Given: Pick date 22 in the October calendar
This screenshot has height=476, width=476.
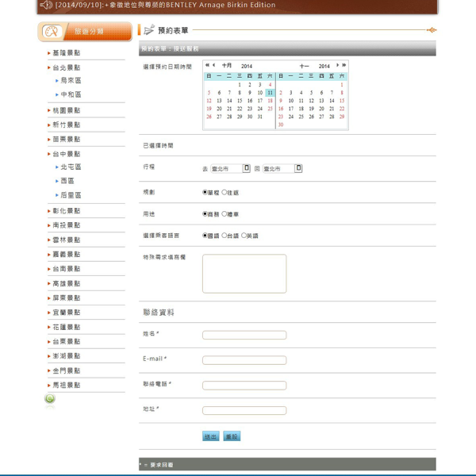Looking at the screenshot, I should click(x=240, y=109).
